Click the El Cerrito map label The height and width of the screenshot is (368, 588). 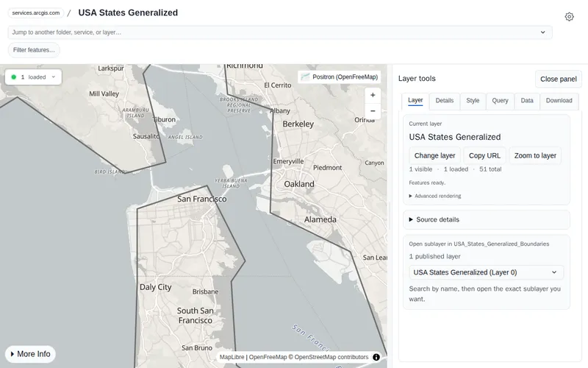pos(278,85)
